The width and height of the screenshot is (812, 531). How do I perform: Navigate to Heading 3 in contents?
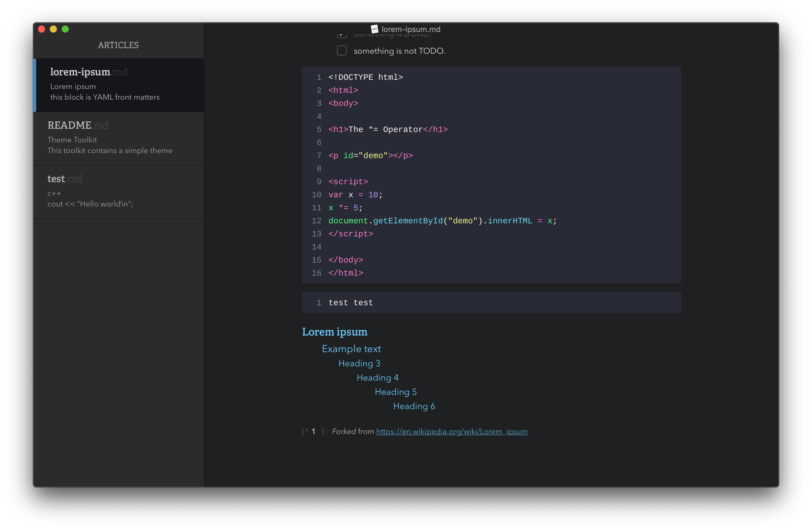click(x=359, y=363)
